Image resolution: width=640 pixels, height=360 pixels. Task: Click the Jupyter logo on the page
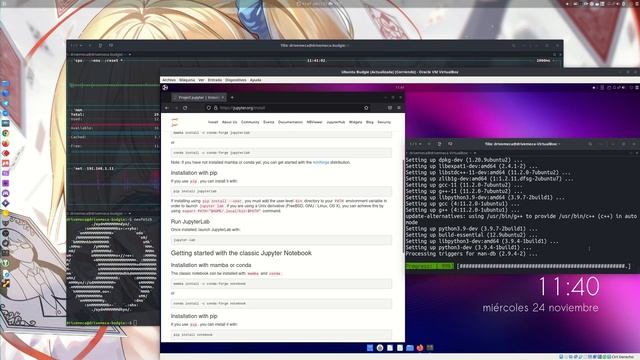pyautogui.click(x=175, y=122)
